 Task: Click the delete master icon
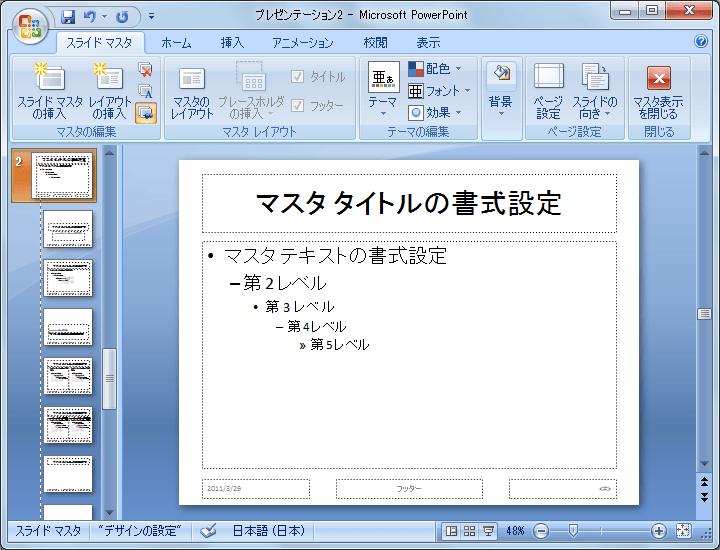pos(146,70)
